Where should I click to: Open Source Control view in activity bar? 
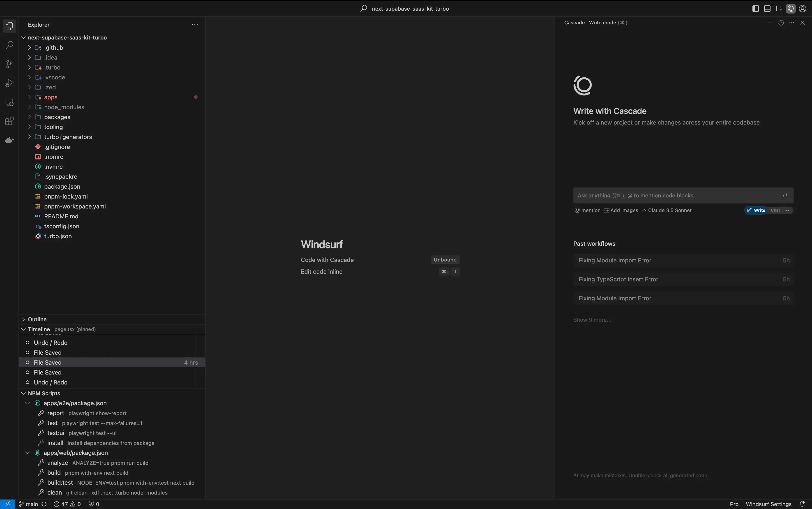click(9, 64)
